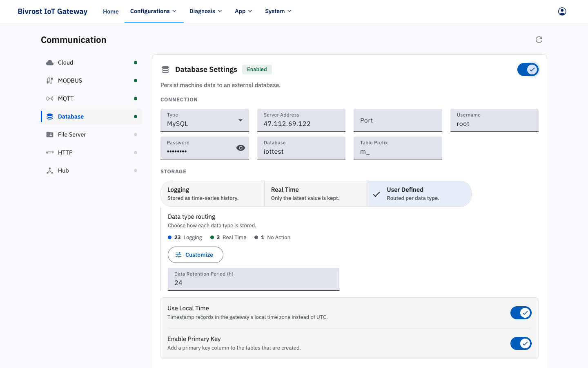Open the user account icon
The height and width of the screenshot is (368, 588).
[562, 11]
